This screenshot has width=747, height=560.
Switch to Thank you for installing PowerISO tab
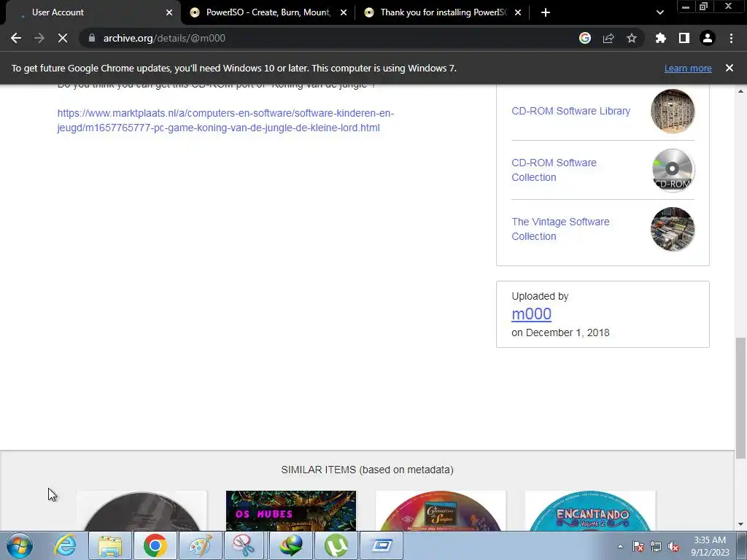coord(443,12)
